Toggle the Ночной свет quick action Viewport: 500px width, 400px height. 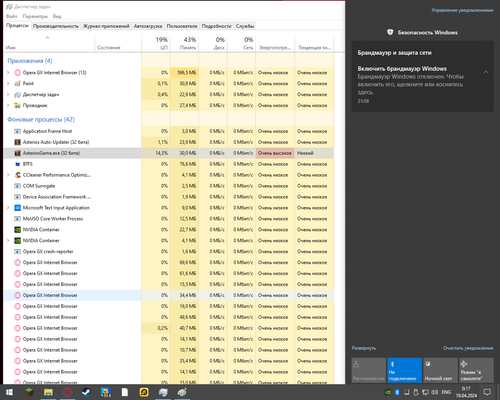[440, 370]
